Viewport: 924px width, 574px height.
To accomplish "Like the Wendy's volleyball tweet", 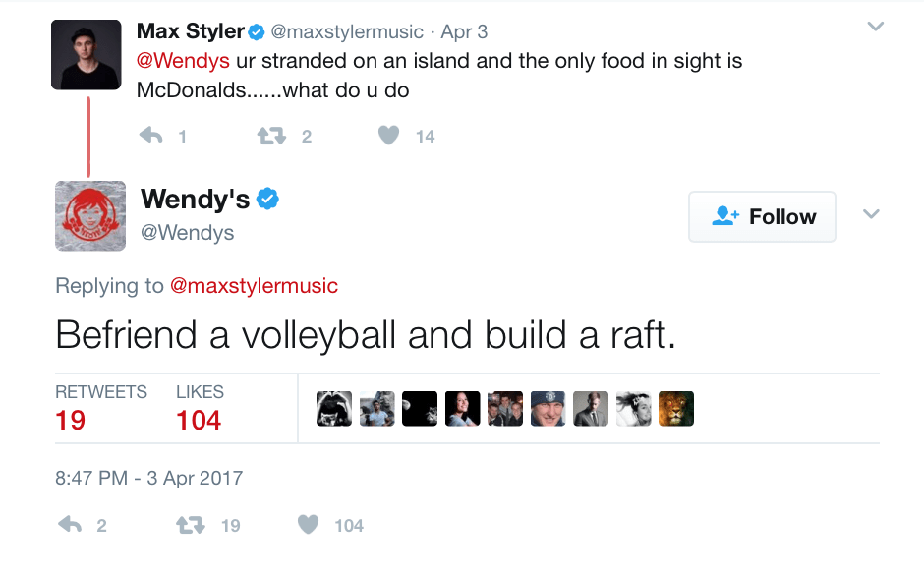I will pos(309,525).
